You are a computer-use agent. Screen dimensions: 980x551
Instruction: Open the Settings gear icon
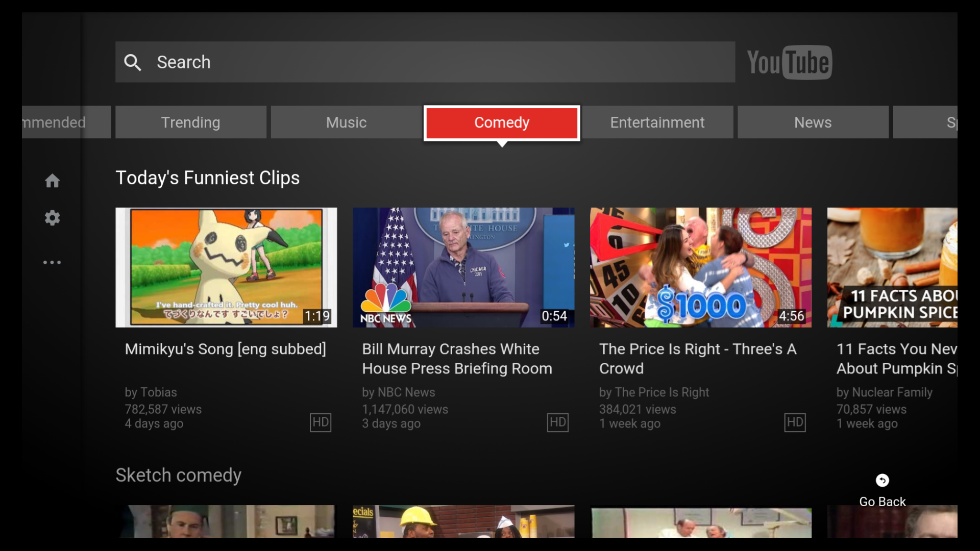[x=52, y=218]
